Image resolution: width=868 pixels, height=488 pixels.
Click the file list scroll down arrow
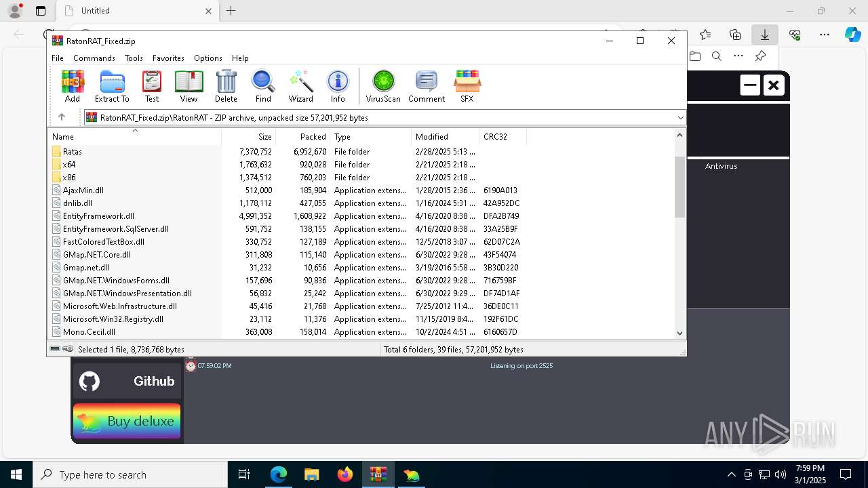pos(680,333)
